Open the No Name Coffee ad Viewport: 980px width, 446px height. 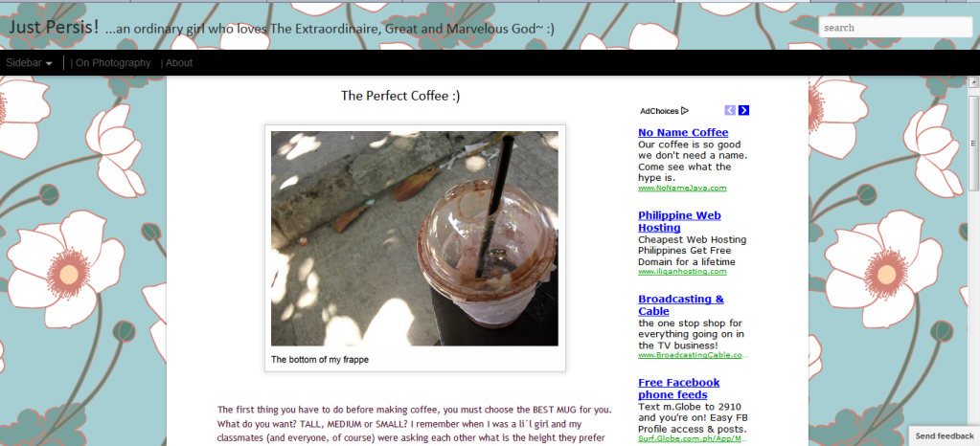(x=683, y=132)
